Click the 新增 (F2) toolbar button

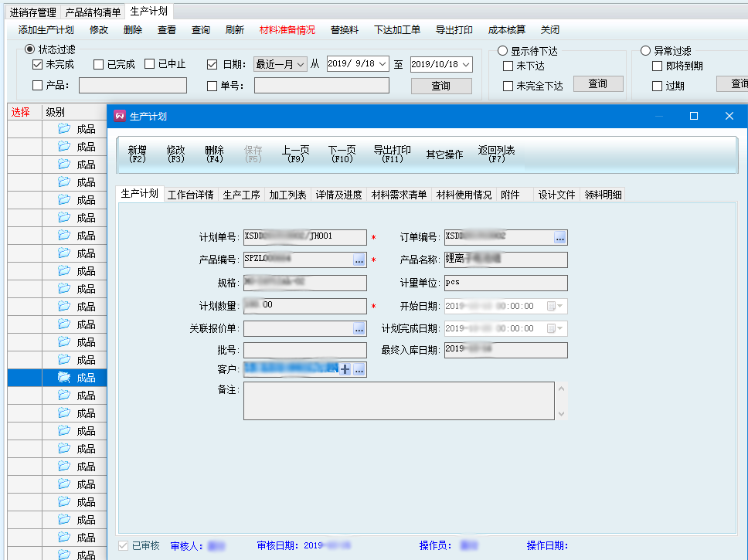pos(138,154)
